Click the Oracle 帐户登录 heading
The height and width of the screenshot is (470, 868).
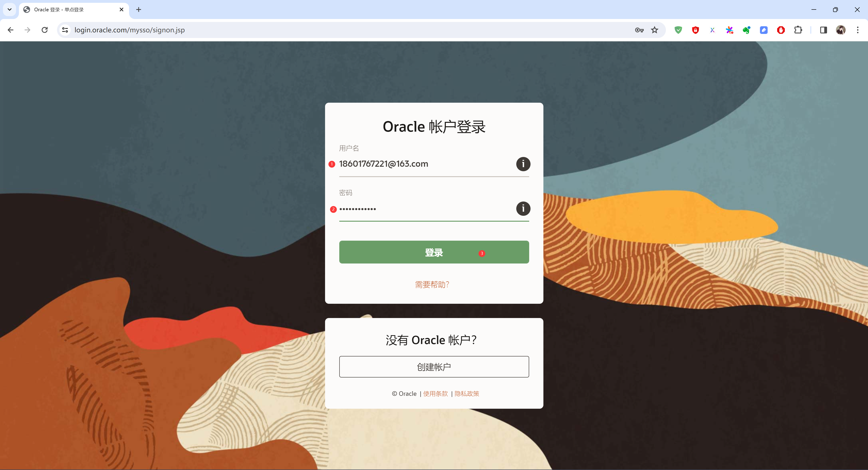click(x=434, y=127)
